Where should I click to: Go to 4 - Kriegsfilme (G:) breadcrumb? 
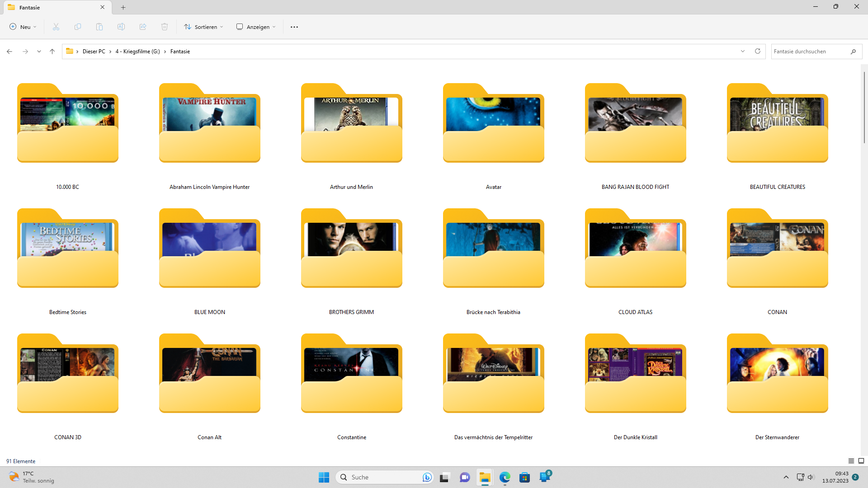(x=137, y=52)
